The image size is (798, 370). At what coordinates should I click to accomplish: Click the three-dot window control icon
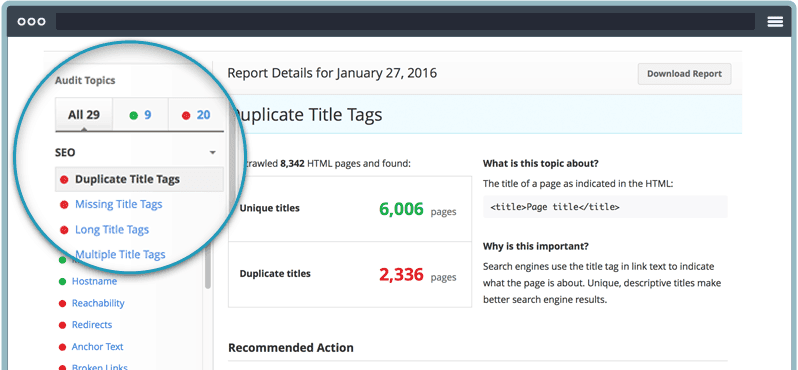tap(31, 21)
